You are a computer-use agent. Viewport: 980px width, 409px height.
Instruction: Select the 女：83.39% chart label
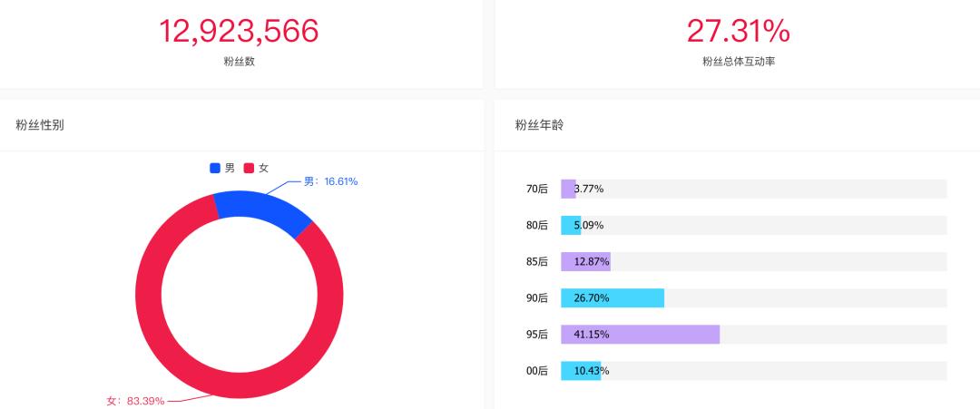click(x=135, y=401)
